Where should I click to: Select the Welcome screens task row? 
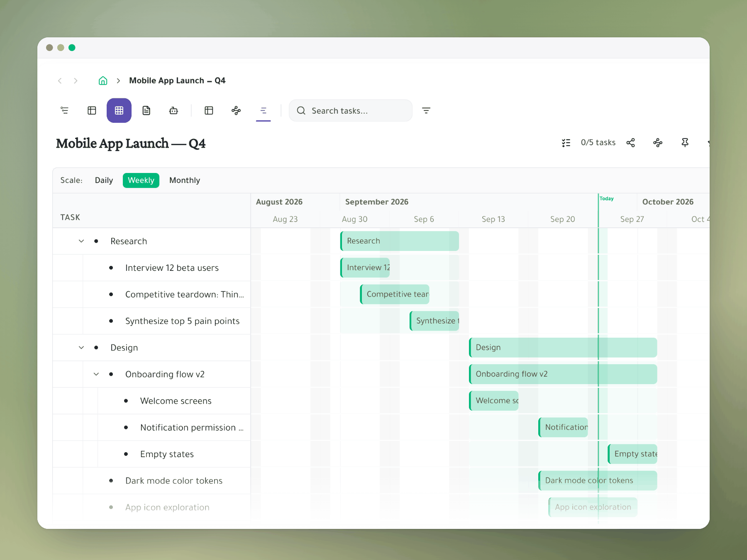152,401
